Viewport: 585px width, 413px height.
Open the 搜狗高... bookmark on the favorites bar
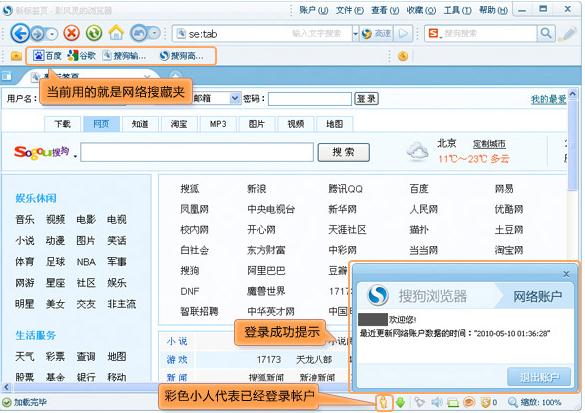coord(182,56)
